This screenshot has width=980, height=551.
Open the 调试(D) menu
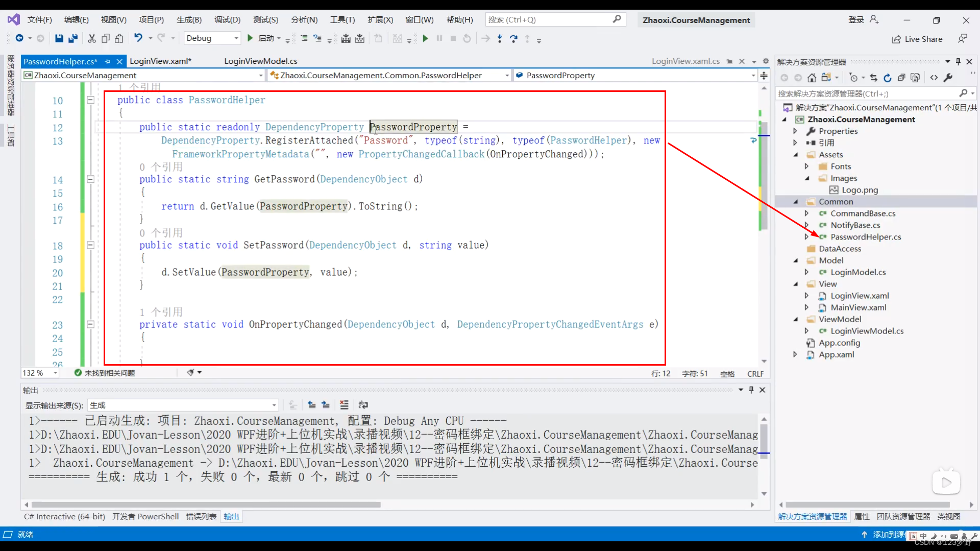[227, 20]
